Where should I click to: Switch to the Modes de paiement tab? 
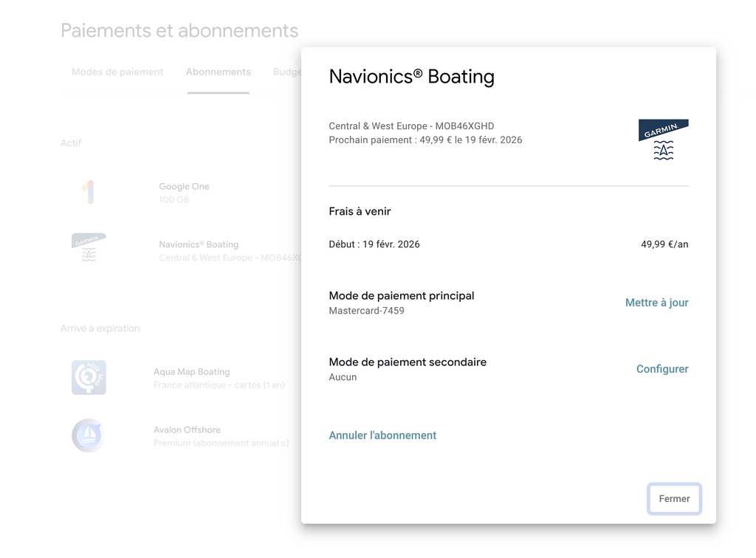click(x=117, y=72)
